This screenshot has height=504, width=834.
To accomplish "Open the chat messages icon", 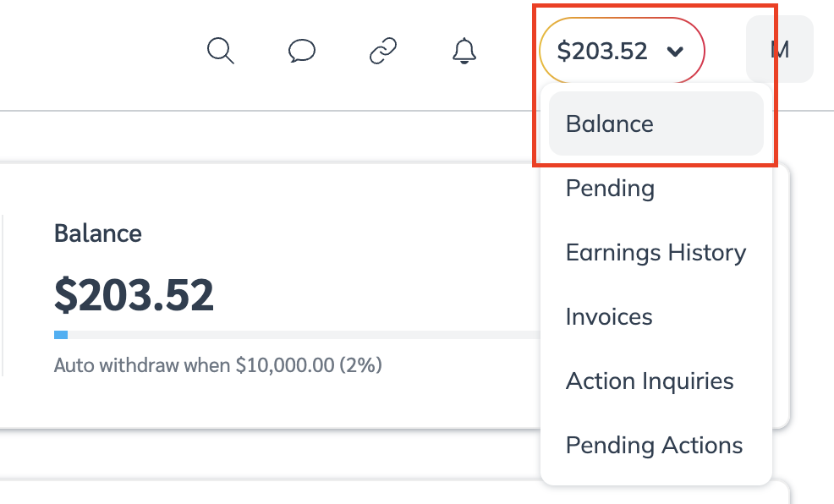I will 302,51.
